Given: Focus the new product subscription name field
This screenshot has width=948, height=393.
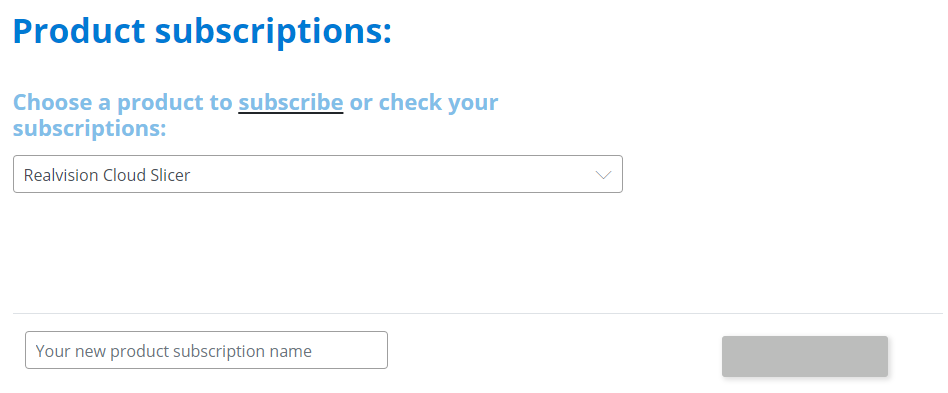Looking at the screenshot, I should [x=206, y=349].
